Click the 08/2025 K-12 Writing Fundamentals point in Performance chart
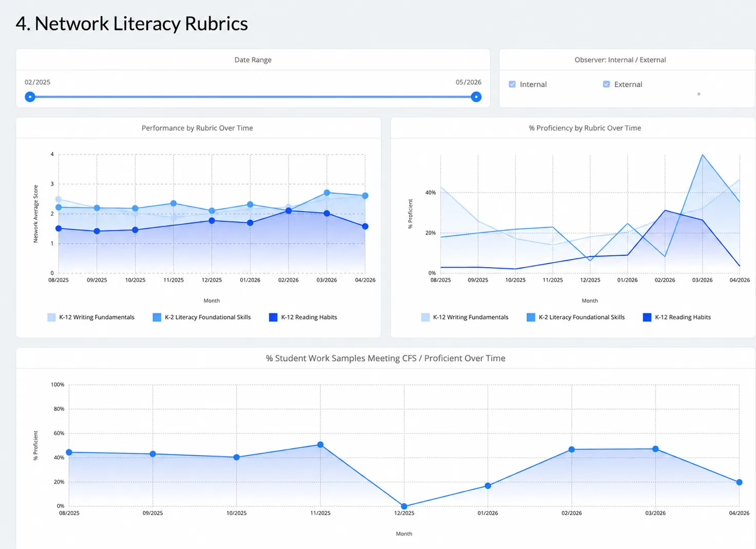The image size is (756, 549). click(x=59, y=199)
